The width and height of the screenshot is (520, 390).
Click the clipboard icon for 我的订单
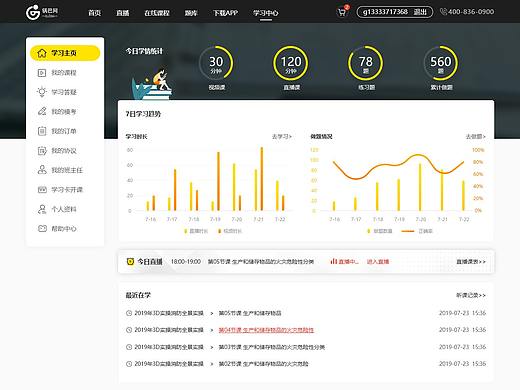click(42, 131)
